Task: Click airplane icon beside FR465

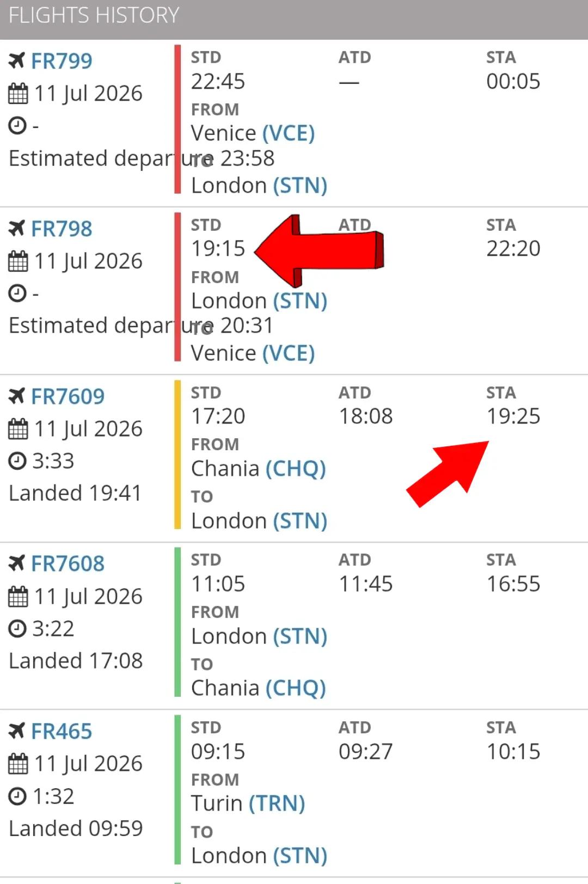Action: [17, 731]
